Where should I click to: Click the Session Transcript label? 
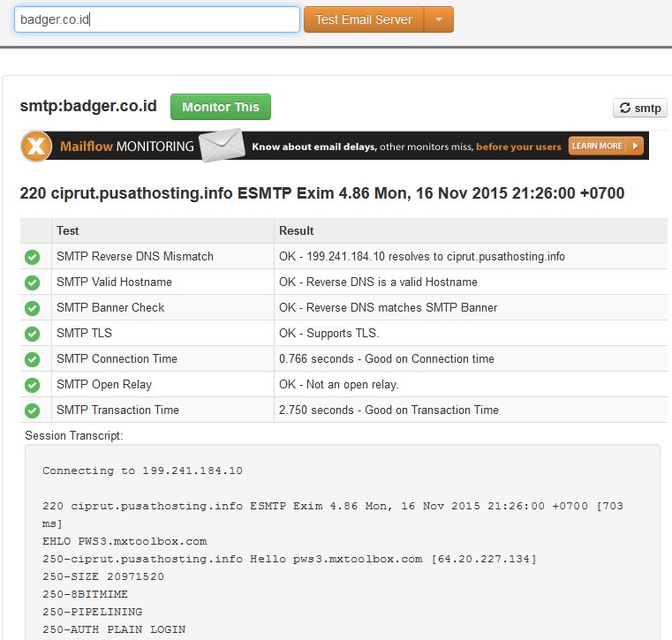[73, 436]
